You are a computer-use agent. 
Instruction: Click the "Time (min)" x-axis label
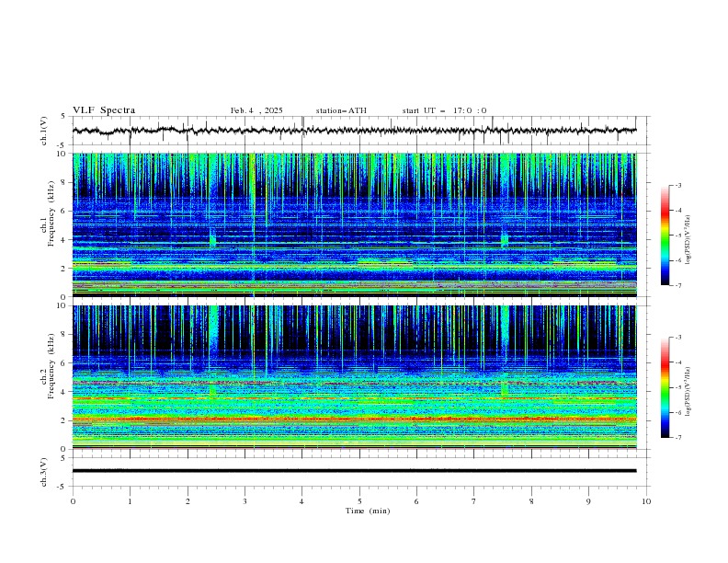pyautogui.click(x=368, y=511)
